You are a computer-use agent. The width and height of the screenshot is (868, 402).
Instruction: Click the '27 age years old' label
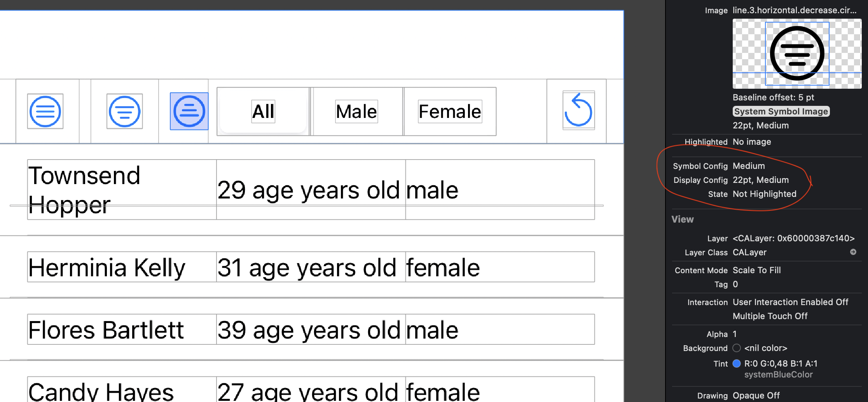(x=307, y=391)
